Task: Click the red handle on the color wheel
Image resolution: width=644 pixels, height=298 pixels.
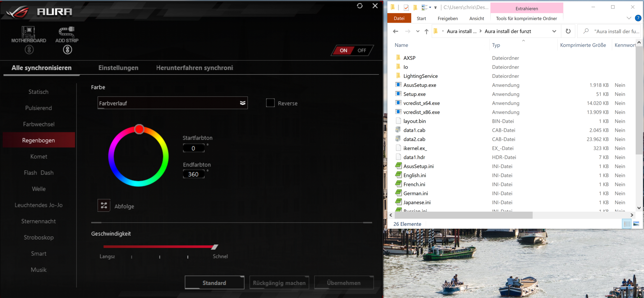Action: 139,129
